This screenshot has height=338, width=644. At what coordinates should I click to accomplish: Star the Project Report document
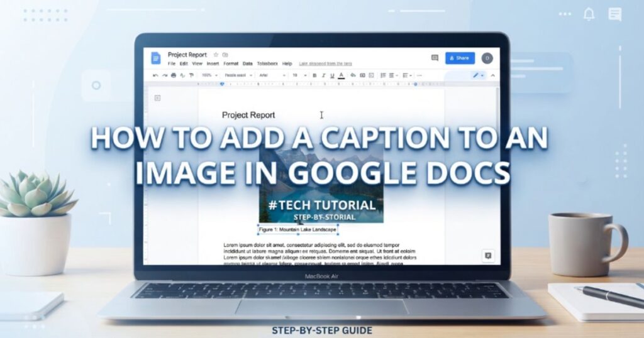tap(216, 55)
